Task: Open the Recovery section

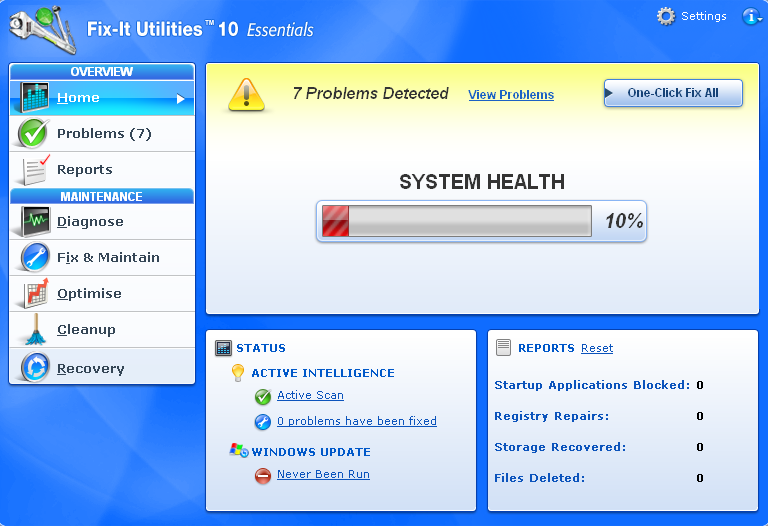Action: tap(102, 366)
